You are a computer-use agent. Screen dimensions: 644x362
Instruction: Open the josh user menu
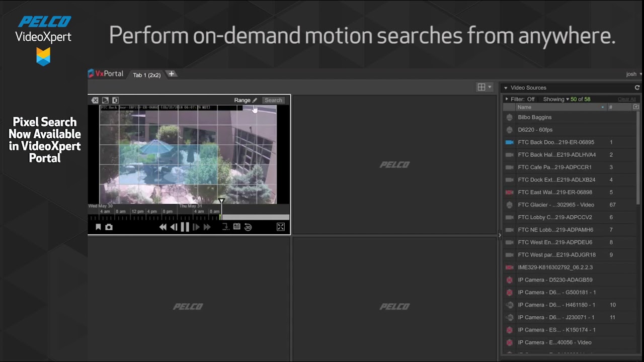(633, 74)
